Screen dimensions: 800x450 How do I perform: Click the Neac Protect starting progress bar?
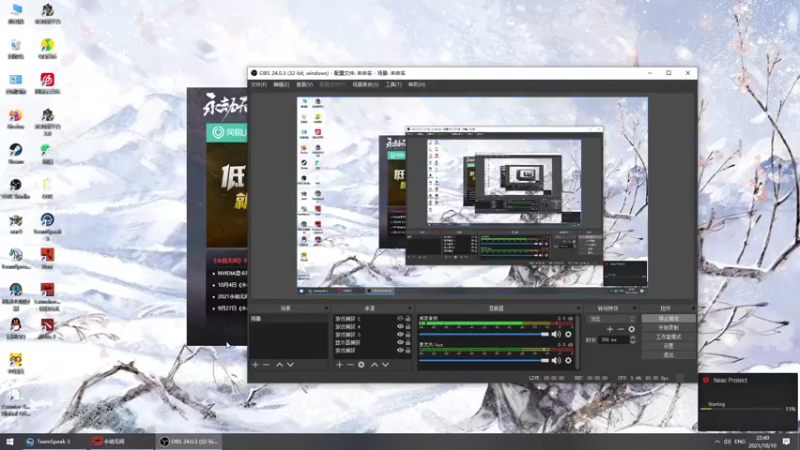pyautogui.click(x=742, y=409)
